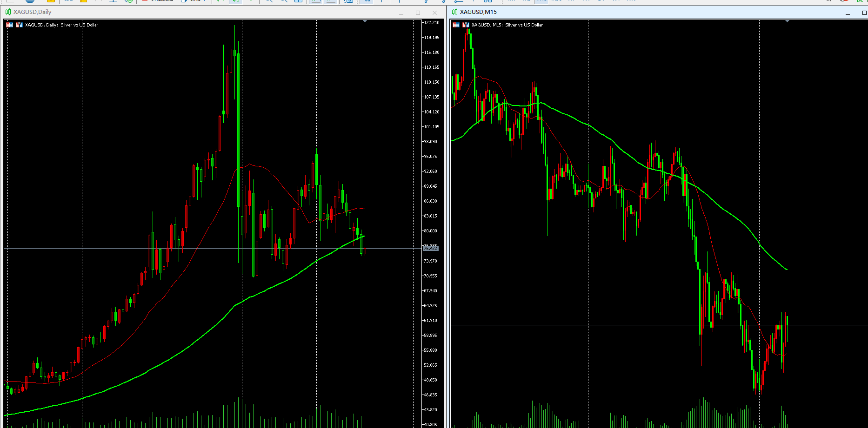
Task: Open one-click trading panel on M15 chart
Action: (456, 25)
